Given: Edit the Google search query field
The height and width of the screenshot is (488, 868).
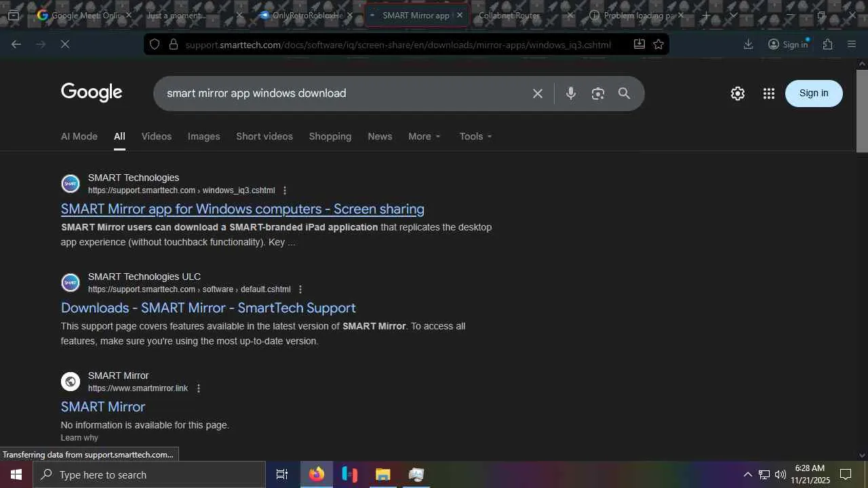Looking at the screenshot, I should tap(344, 94).
